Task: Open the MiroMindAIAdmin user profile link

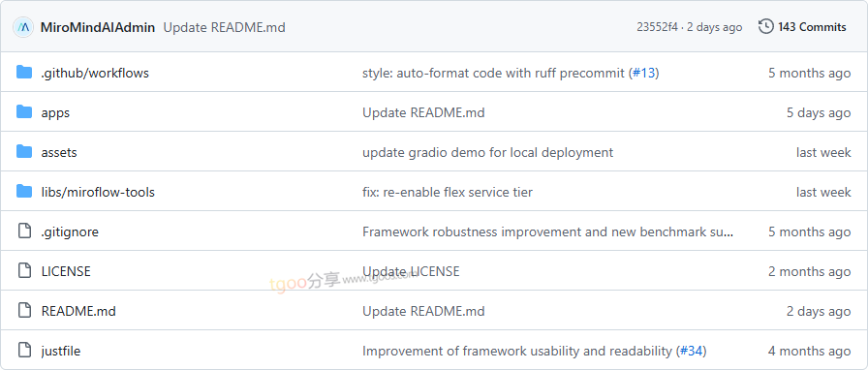Action: tap(98, 27)
